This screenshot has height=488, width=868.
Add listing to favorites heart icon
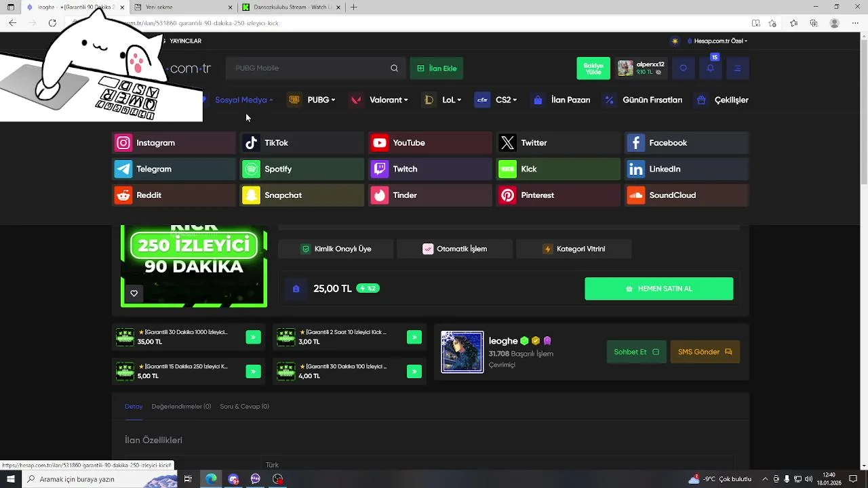[x=134, y=293]
